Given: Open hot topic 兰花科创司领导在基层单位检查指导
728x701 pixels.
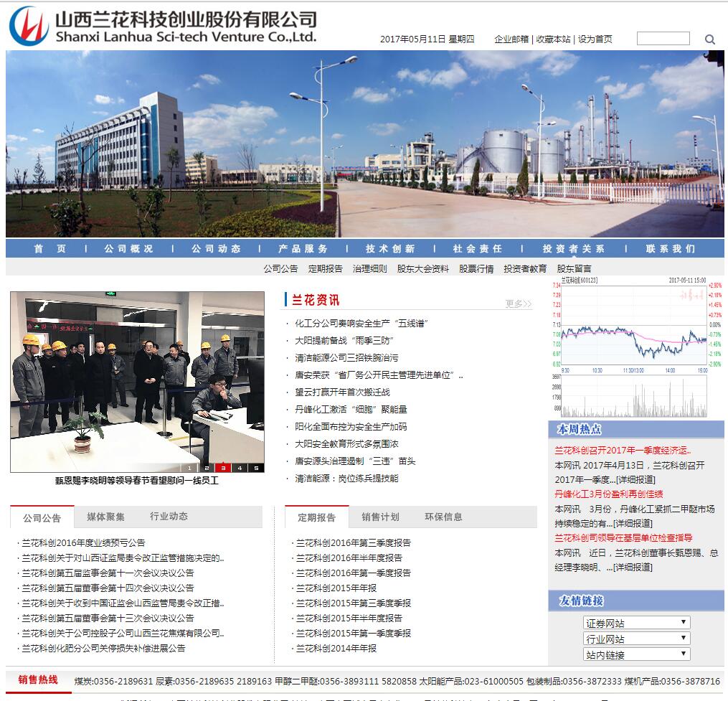Looking at the screenshot, I should 623,538.
